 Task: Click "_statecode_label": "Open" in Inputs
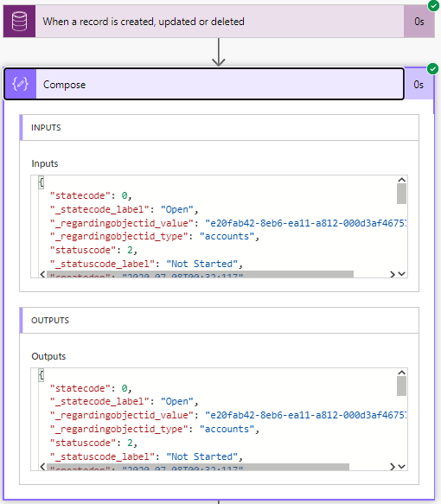124,209
